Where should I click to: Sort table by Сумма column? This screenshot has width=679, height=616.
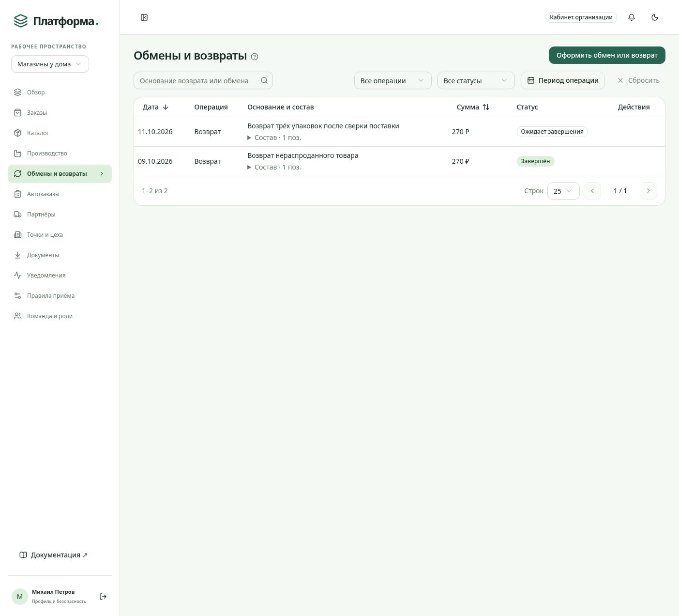[473, 107]
